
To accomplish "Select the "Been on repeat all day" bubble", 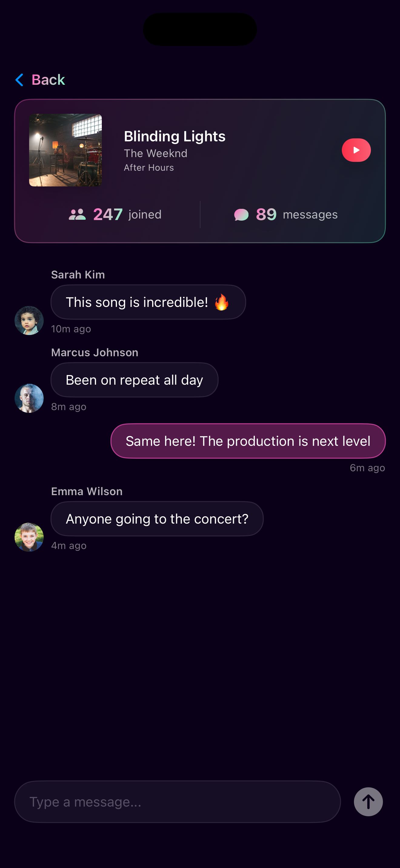I will pyautogui.click(x=134, y=380).
